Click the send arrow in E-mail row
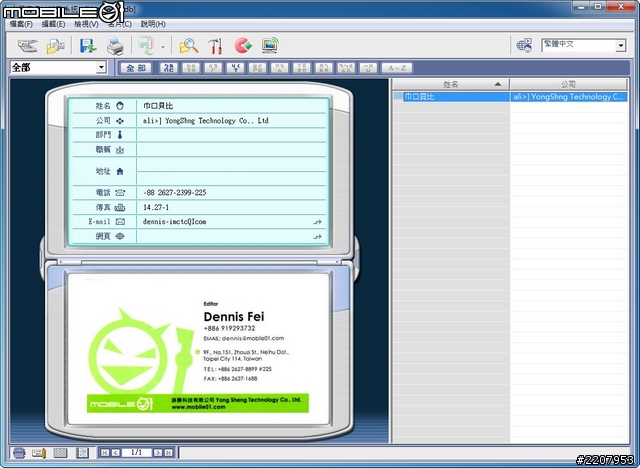Screen dimensions: 640x468 (318, 222)
